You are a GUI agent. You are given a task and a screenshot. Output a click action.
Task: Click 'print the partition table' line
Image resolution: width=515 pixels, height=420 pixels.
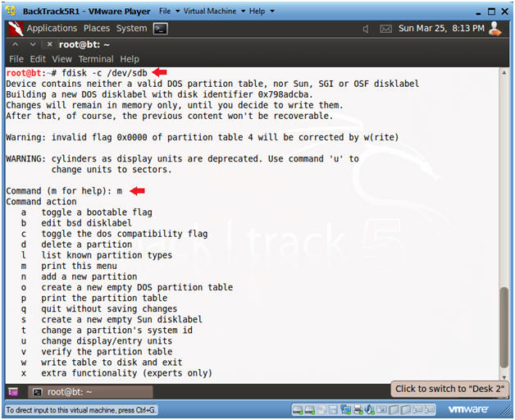click(104, 298)
